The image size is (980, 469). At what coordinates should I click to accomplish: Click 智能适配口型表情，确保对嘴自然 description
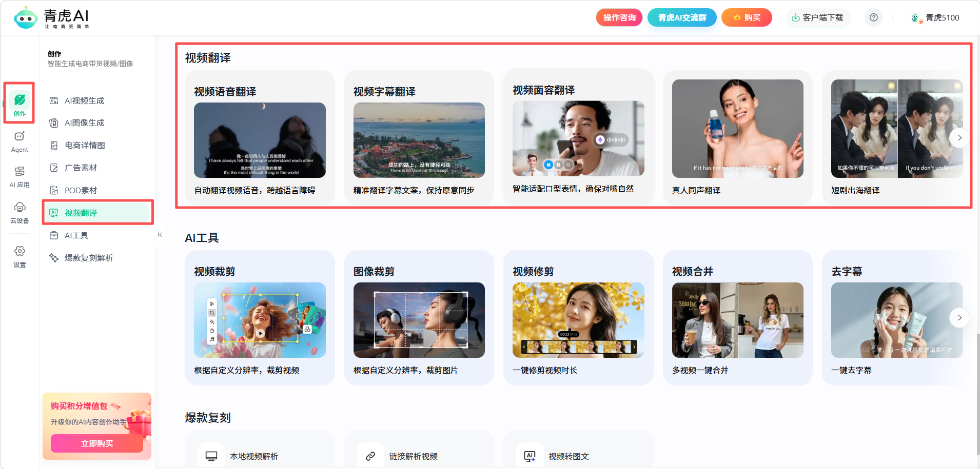click(573, 189)
